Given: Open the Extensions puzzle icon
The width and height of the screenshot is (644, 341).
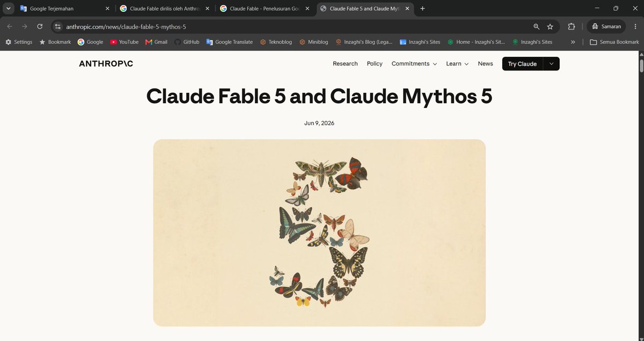Looking at the screenshot, I should (x=571, y=26).
